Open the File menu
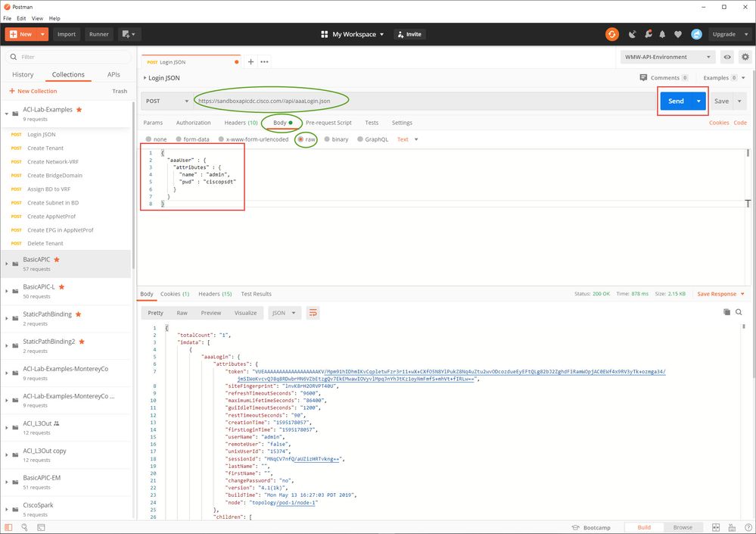This screenshot has height=534, width=756. pyautogui.click(x=8, y=18)
